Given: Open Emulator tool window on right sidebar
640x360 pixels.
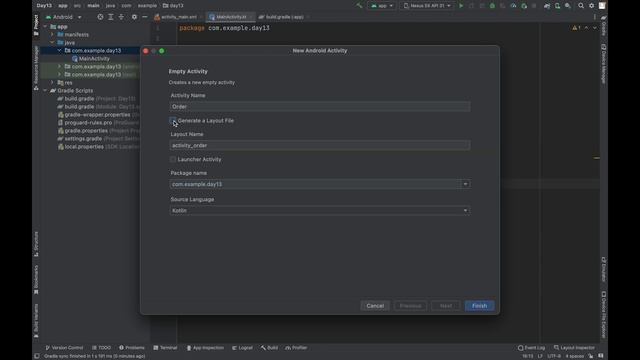Looking at the screenshot, I should (x=604, y=269).
